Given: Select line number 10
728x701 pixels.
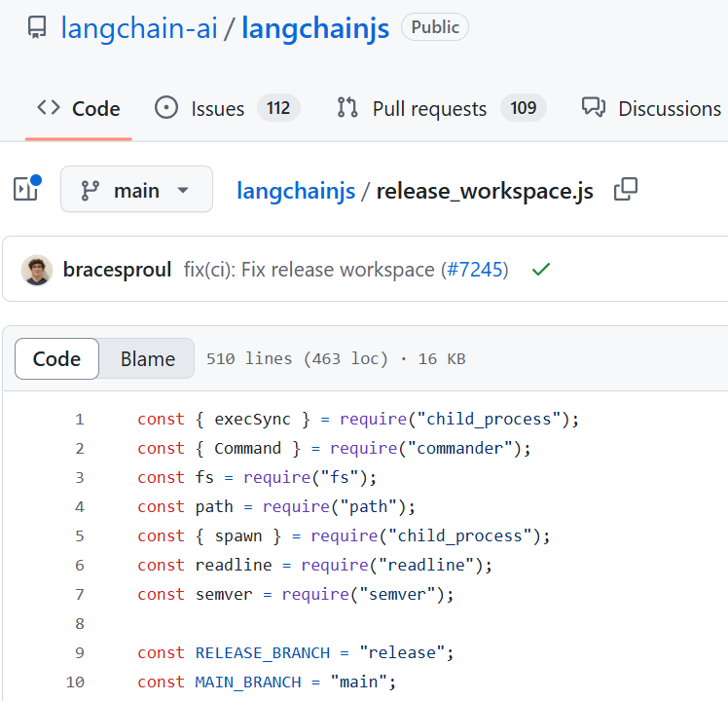Looking at the screenshot, I should [75, 682].
